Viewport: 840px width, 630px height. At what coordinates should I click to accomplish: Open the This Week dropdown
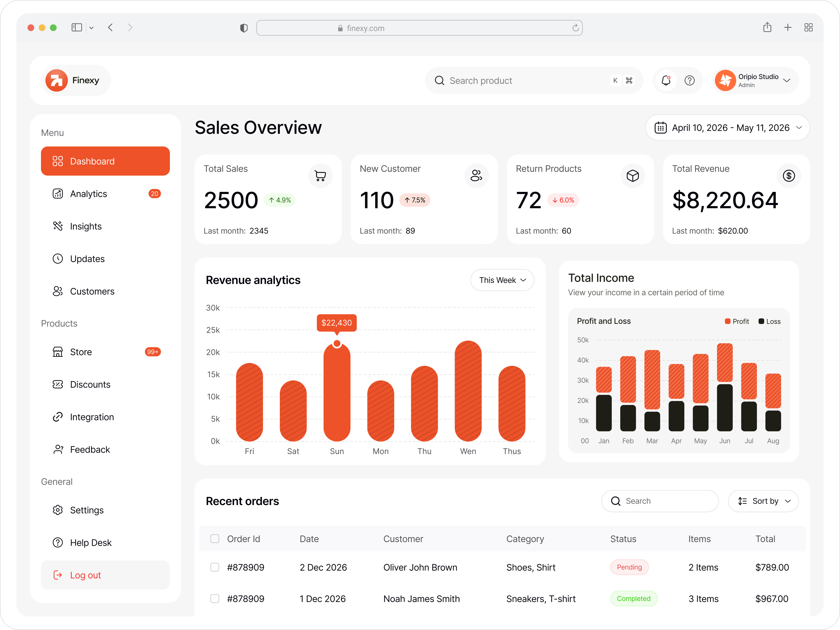click(502, 280)
